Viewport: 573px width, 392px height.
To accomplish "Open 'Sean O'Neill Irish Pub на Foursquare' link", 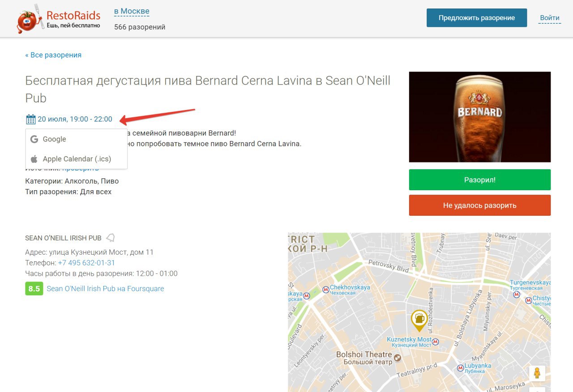I will click(105, 289).
